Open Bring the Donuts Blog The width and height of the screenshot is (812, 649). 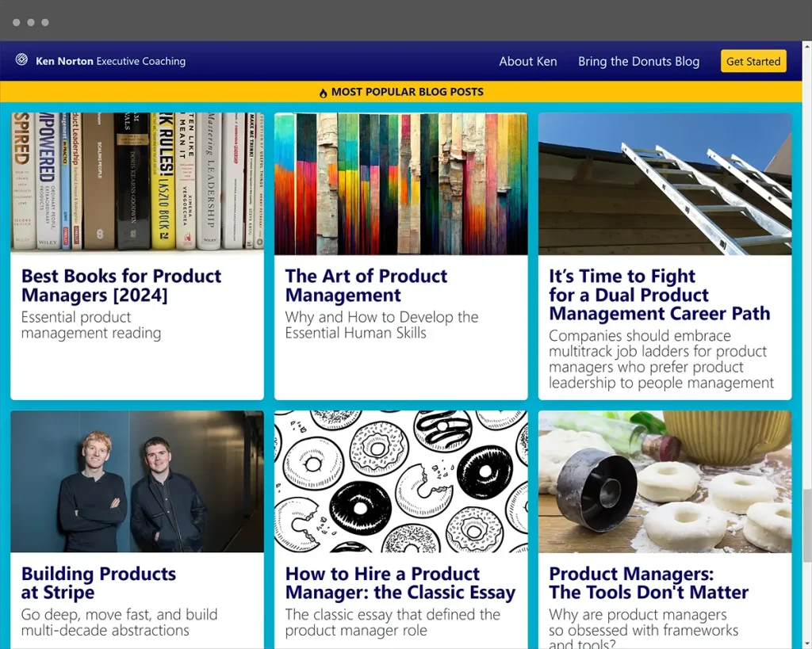coord(638,61)
